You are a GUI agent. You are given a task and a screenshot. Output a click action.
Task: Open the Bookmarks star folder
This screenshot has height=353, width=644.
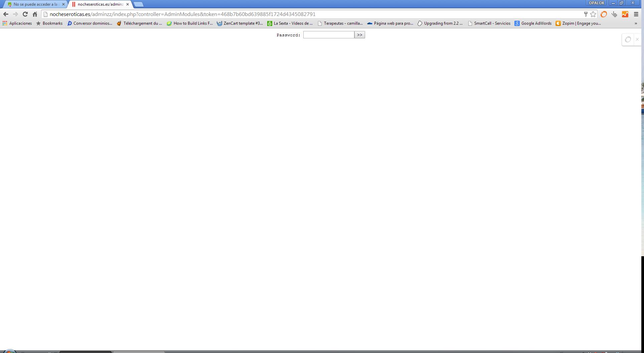(x=49, y=23)
